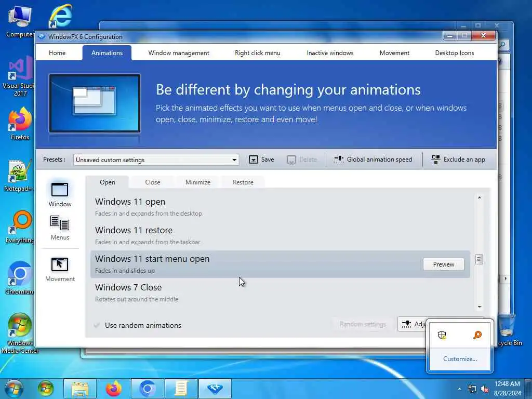The width and height of the screenshot is (532, 399).
Task: Select the Notepad++ desktop shortcut
Action: tap(18, 176)
